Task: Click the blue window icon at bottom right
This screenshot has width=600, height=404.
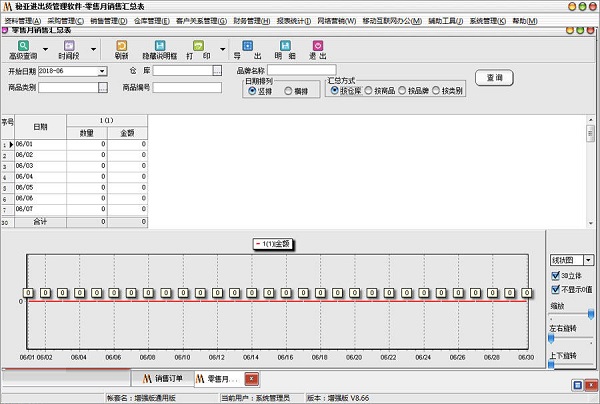Action: tap(578, 385)
